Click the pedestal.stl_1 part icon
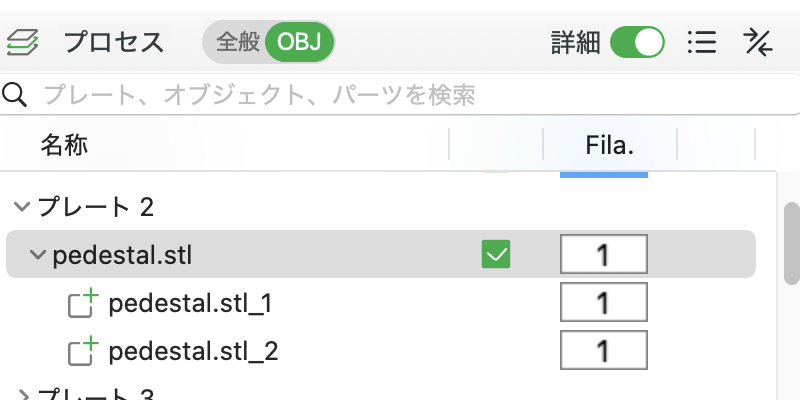 click(82, 303)
